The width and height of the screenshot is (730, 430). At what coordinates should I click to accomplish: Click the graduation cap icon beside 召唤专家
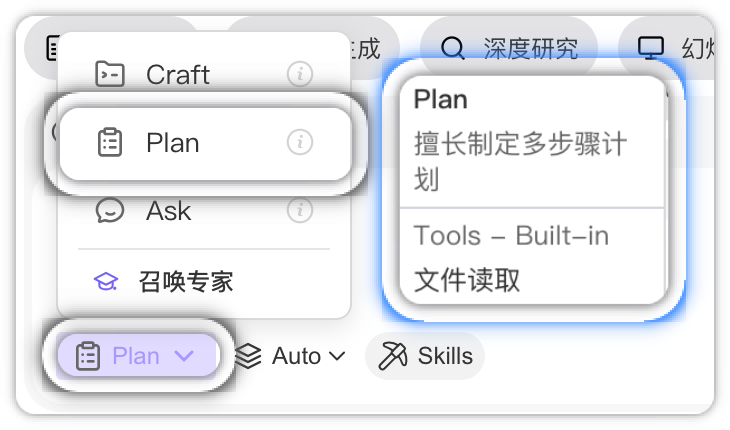click(x=106, y=281)
